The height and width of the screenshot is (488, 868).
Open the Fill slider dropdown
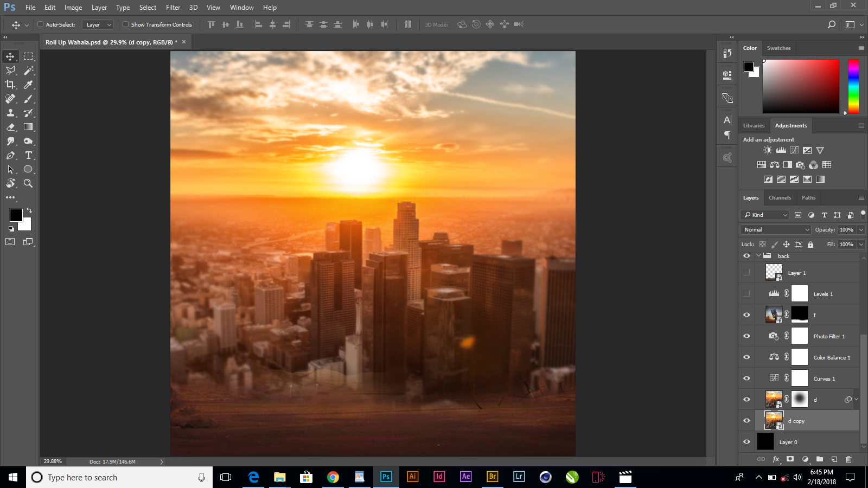(861, 245)
